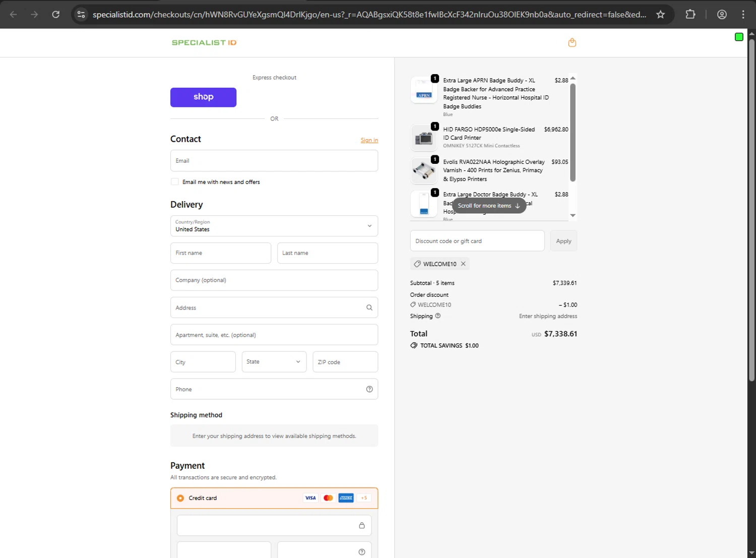
Task: Click the phone field help icon
Action: click(369, 389)
